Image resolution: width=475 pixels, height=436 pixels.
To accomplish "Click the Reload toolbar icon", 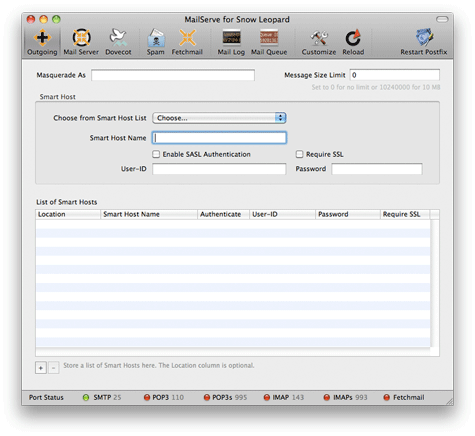I will point(353,42).
